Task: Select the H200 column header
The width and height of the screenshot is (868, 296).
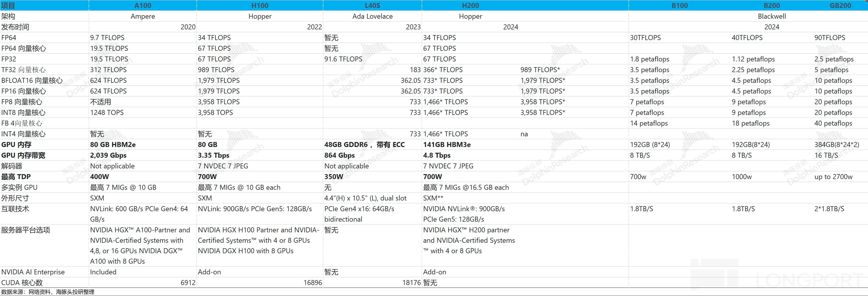Action: pos(470,5)
